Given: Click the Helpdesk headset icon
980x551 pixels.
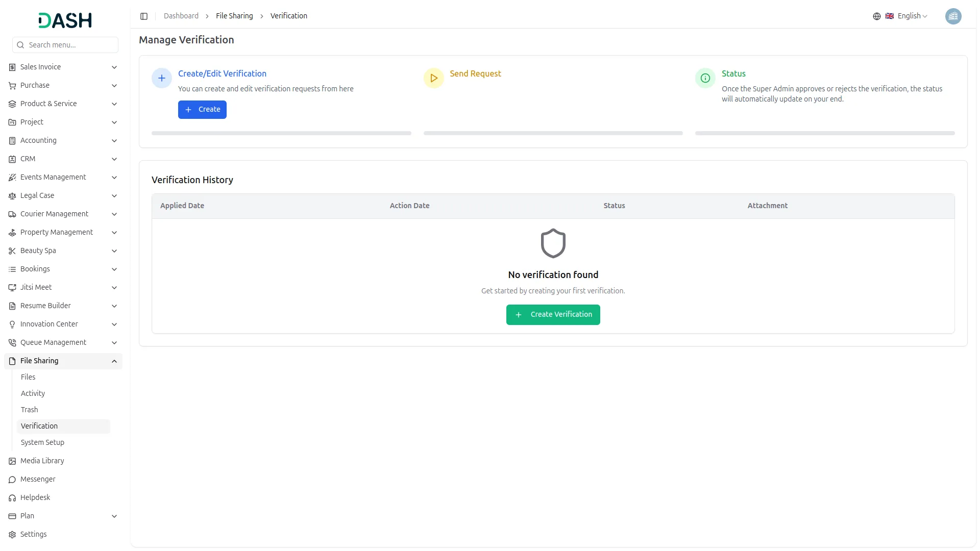Looking at the screenshot, I should coord(11,497).
